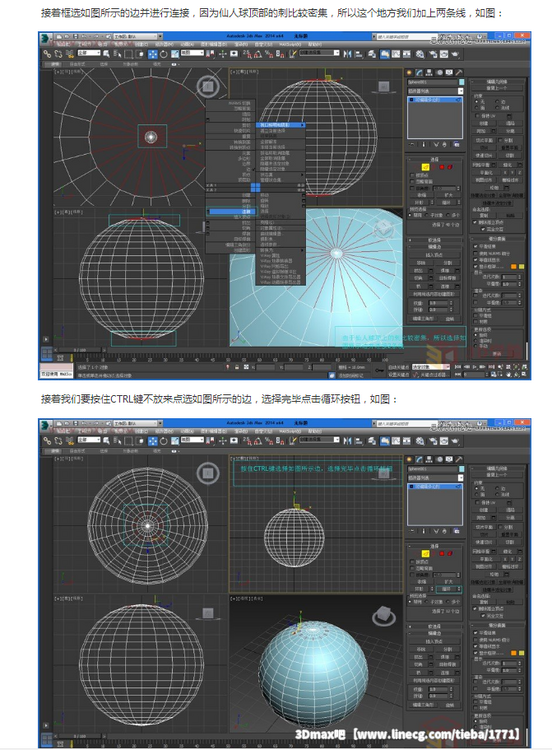552x750 pixels.
Task: Open reference coordinate system dropdown, first screenshot
Action: pyautogui.click(x=192, y=53)
